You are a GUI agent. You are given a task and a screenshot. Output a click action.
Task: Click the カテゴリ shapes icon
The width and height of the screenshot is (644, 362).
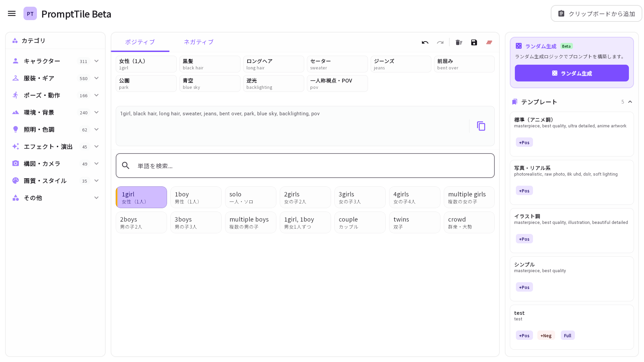pyautogui.click(x=15, y=41)
